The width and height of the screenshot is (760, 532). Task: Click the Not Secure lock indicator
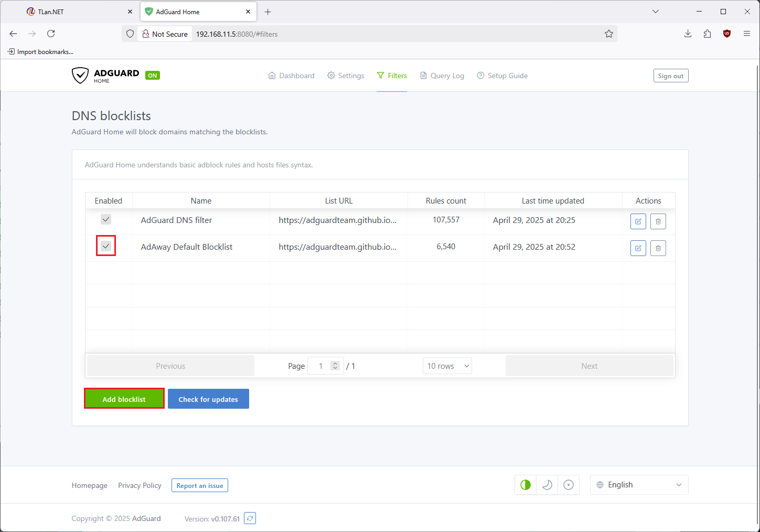click(x=165, y=34)
